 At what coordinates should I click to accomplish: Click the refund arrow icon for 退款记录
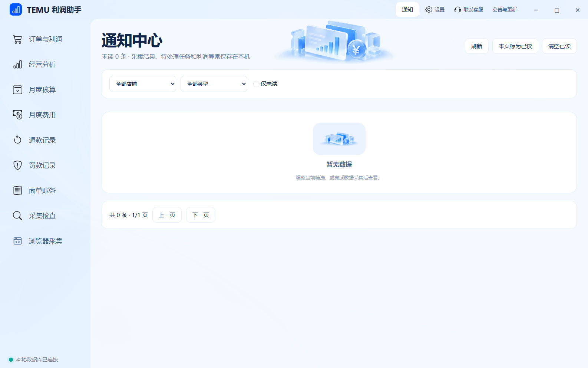point(17,140)
